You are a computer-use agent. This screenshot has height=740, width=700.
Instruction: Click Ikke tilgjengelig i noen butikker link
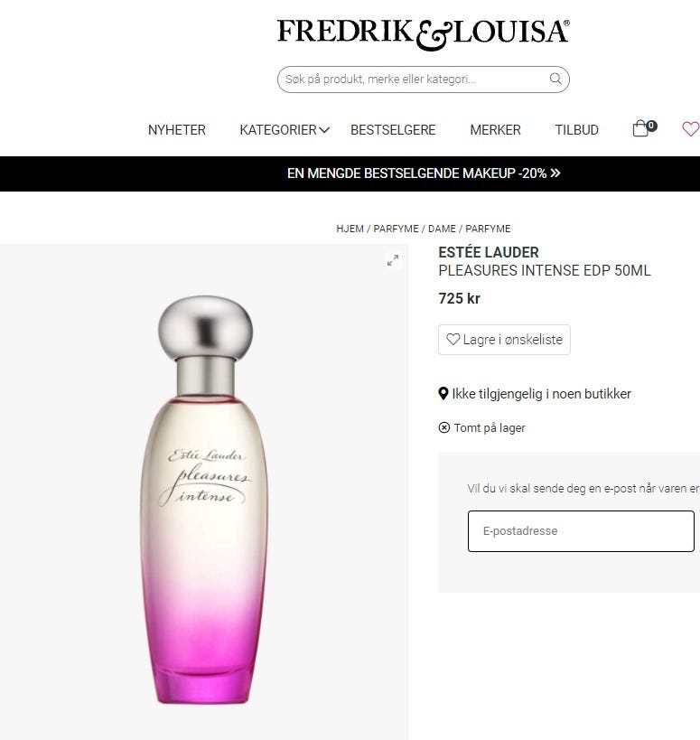(541, 394)
